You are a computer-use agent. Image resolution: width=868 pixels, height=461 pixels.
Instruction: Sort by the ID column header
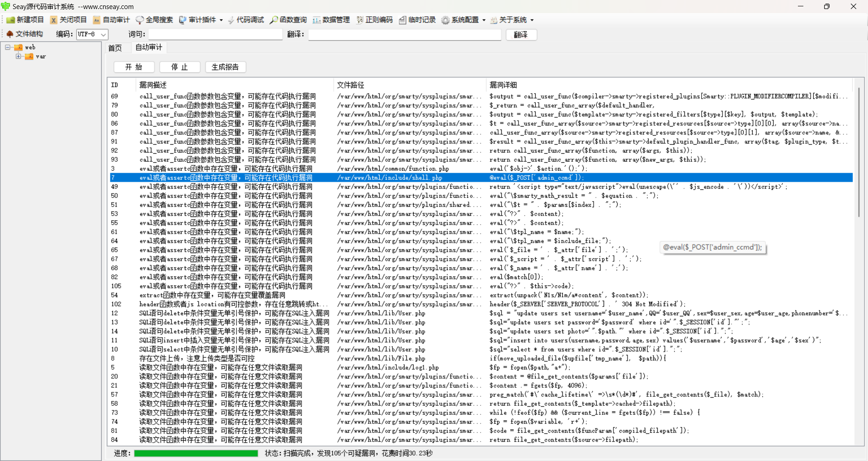[x=122, y=85]
